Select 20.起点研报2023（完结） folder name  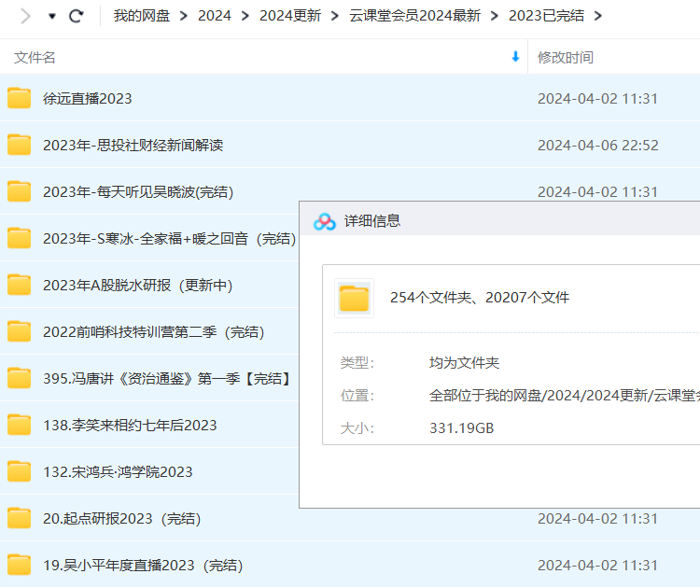pos(121,518)
